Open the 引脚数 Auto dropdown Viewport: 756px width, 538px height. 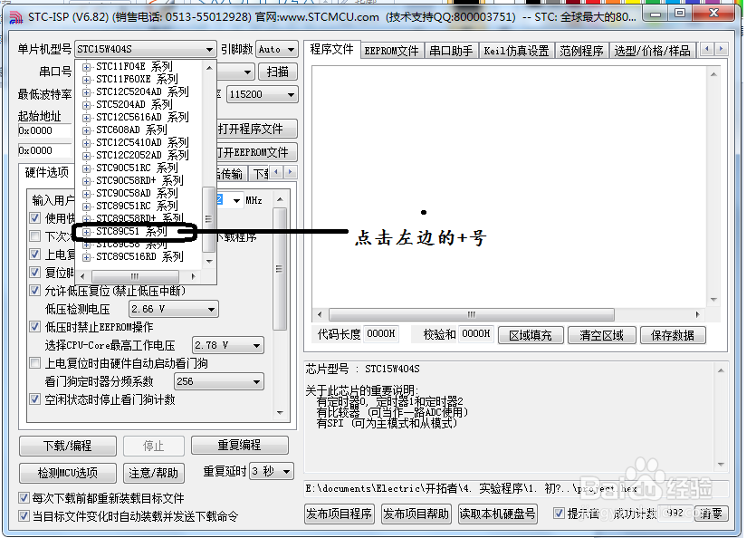point(276,49)
